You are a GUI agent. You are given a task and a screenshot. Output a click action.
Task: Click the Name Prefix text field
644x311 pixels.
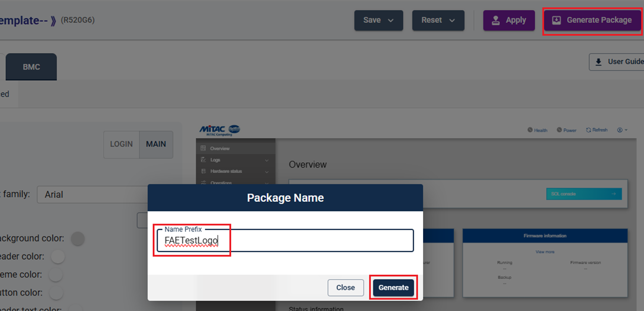pyautogui.click(x=285, y=240)
